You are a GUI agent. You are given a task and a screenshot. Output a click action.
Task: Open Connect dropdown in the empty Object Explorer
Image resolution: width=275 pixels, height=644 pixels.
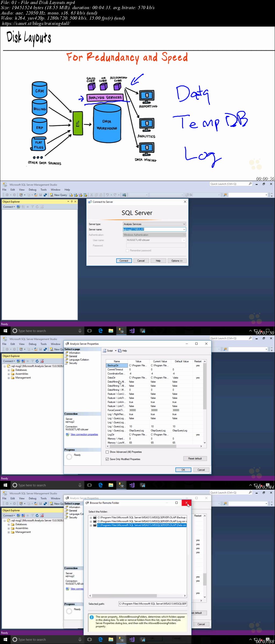tap(9, 207)
